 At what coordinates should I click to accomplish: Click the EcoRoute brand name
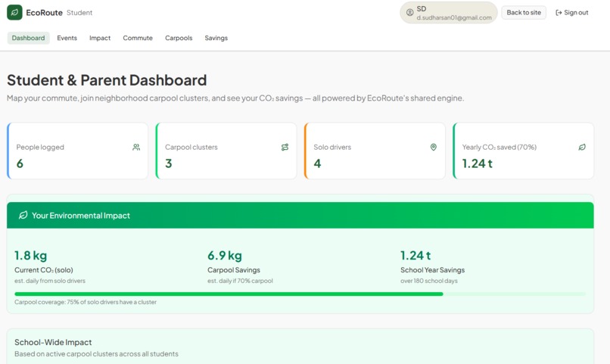(44, 12)
